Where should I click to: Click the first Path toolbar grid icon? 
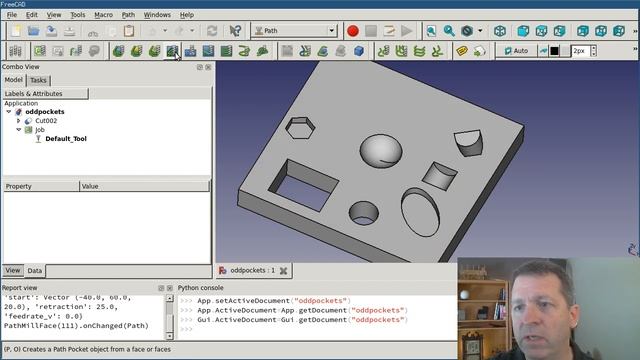tap(16, 51)
